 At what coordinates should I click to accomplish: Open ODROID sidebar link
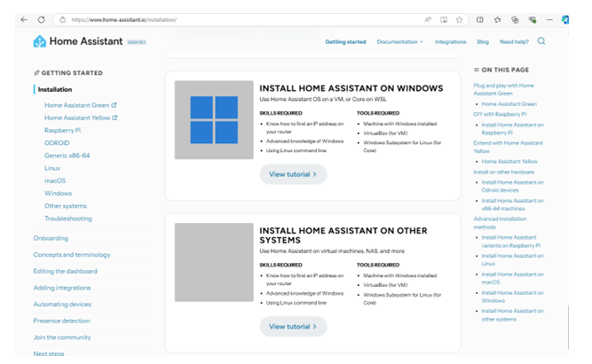tap(57, 143)
